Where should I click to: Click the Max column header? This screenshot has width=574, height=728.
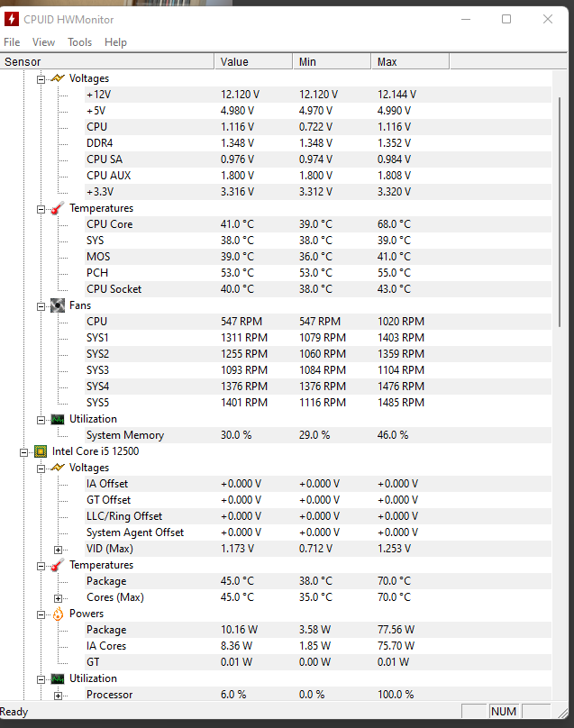(409, 62)
